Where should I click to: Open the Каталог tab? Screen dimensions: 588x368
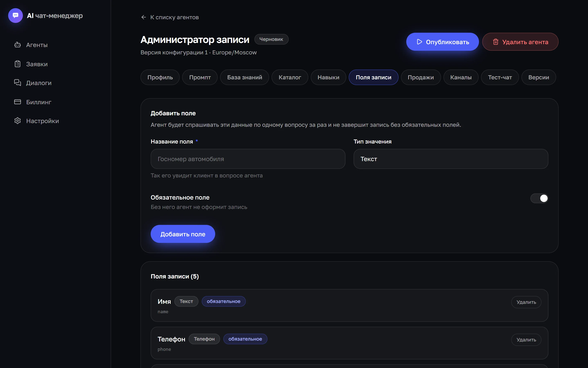click(x=290, y=77)
